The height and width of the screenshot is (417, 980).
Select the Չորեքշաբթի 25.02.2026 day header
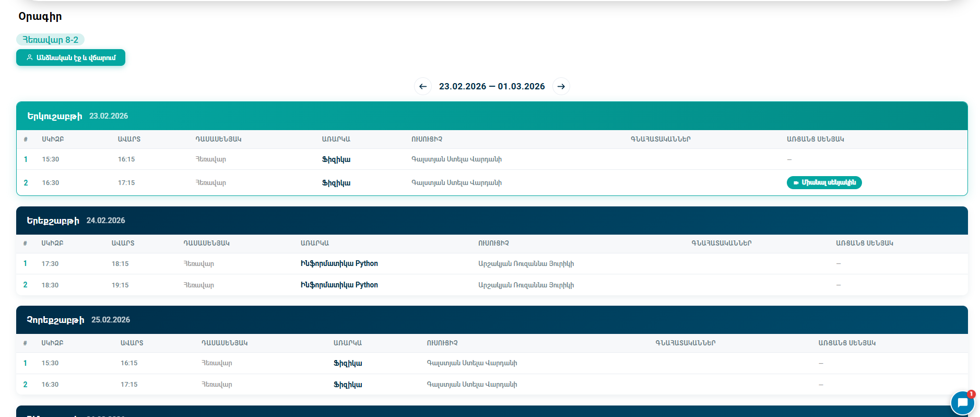point(78,320)
